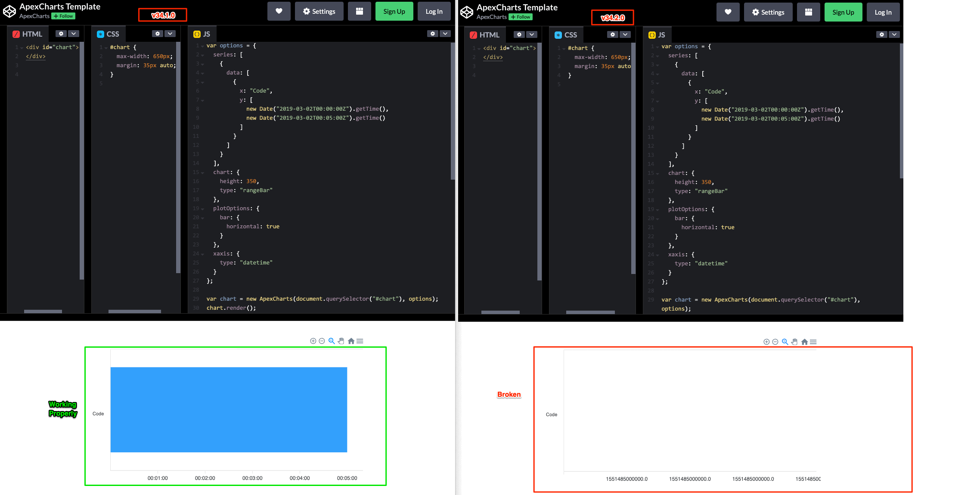This screenshot has height=495, width=980.
Task: Zoom out on the broken chart toolbar
Action: click(775, 342)
